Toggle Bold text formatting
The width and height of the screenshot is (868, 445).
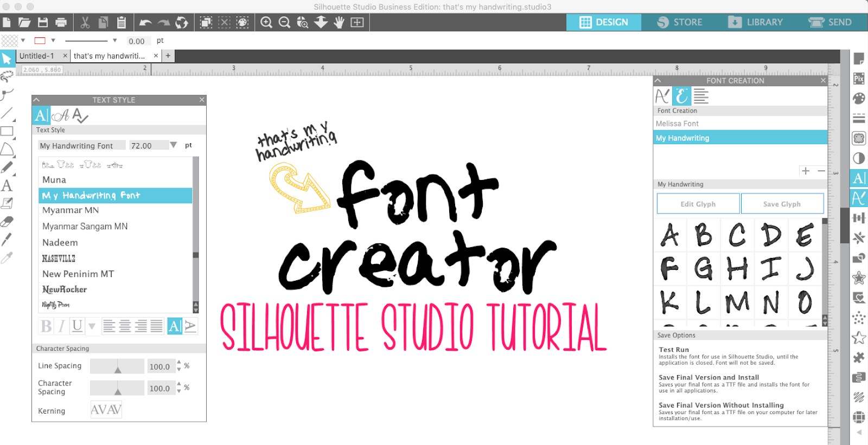click(x=47, y=326)
